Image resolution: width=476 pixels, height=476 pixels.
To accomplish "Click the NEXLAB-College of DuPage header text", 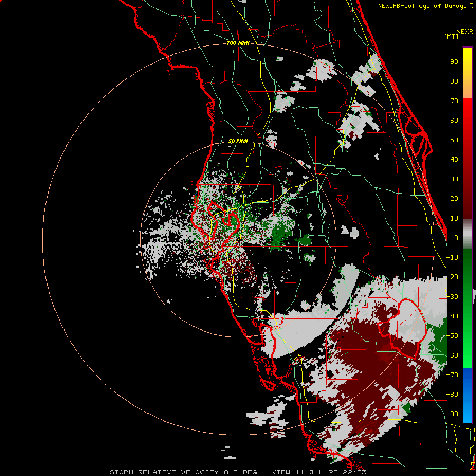I will coord(423,6).
